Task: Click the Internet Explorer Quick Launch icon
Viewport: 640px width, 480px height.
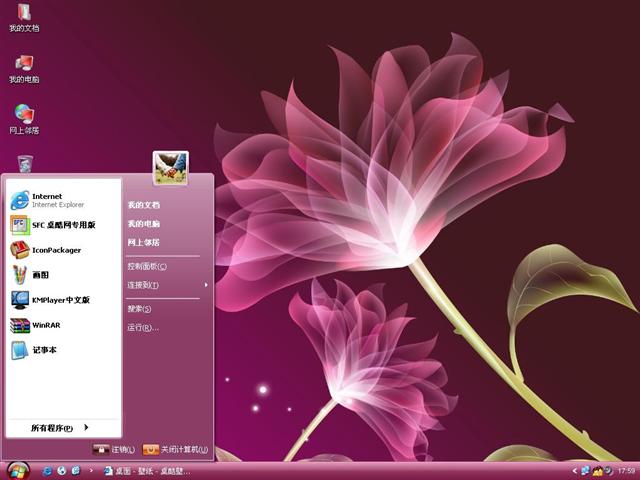Action: tap(47, 471)
